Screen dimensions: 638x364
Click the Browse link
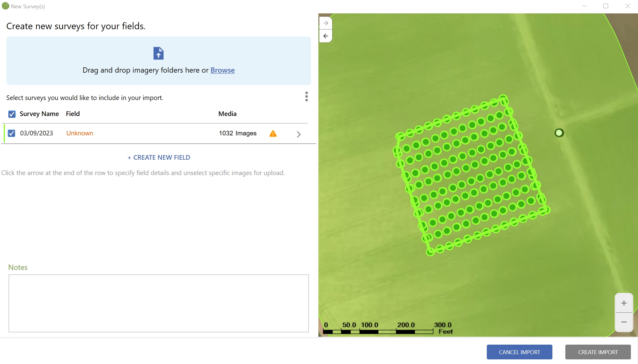pyautogui.click(x=222, y=70)
